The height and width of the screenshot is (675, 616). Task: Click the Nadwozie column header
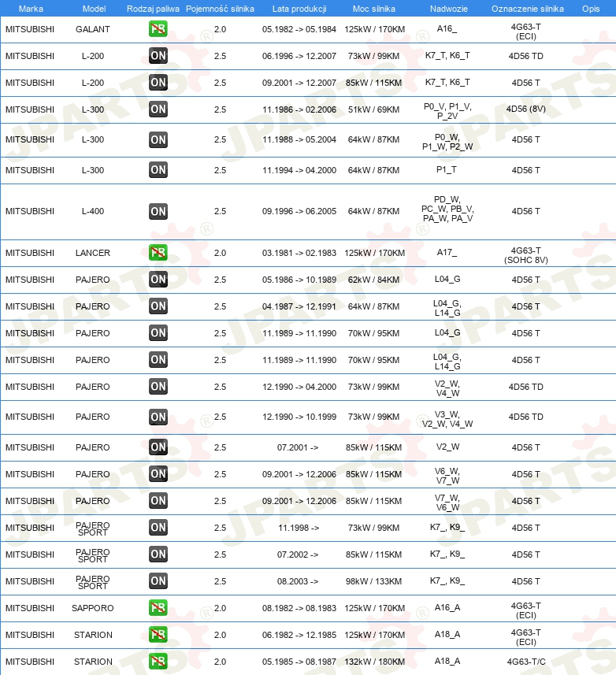pos(448,9)
